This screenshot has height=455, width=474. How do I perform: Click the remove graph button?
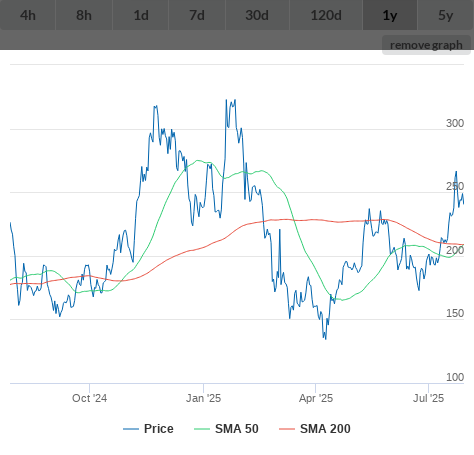pyautogui.click(x=426, y=45)
